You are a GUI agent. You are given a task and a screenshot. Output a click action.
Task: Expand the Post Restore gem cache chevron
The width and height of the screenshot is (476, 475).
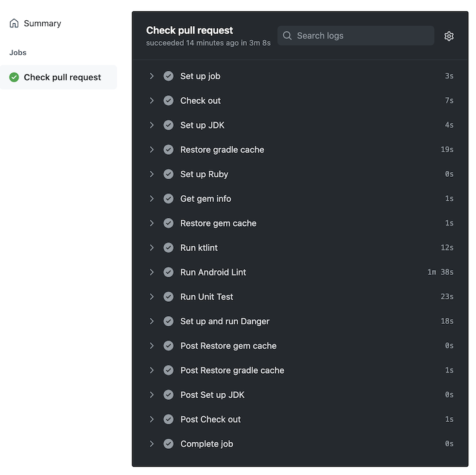[152, 346]
